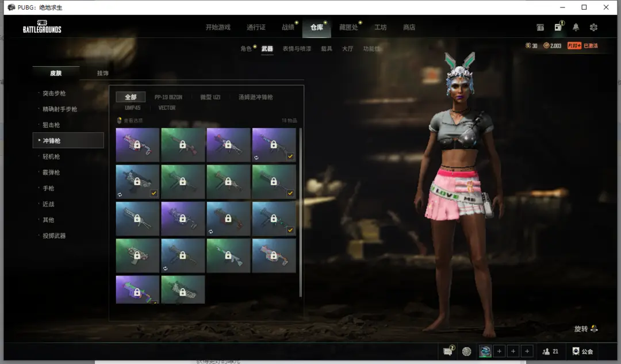The width and height of the screenshot is (621, 364).
Task: Open the friends list icon showing 21
Action: [x=546, y=351]
